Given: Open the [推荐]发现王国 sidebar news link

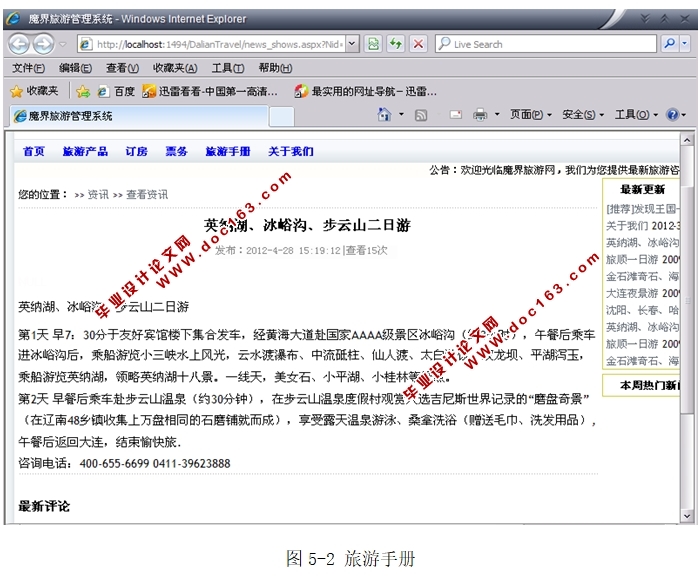Looking at the screenshot, I should click(643, 209).
